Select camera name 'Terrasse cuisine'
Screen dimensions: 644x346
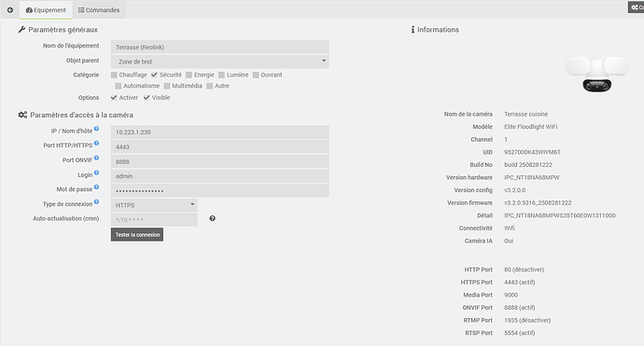[525, 114]
